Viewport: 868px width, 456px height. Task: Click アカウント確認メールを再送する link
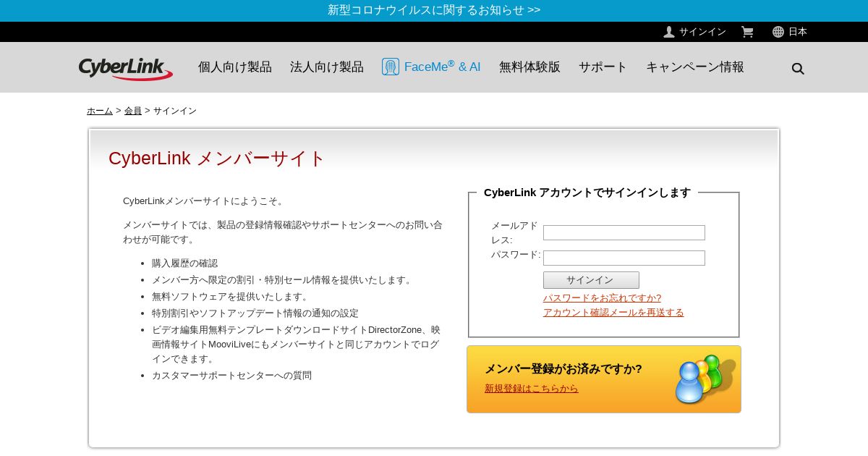pyautogui.click(x=613, y=313)
